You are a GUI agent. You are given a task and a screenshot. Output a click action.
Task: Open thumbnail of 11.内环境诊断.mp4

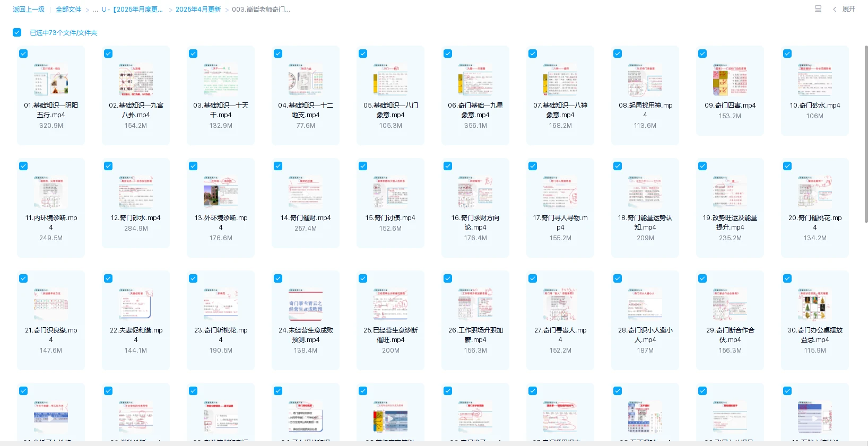pyautogui.click(x=51, y=192)
